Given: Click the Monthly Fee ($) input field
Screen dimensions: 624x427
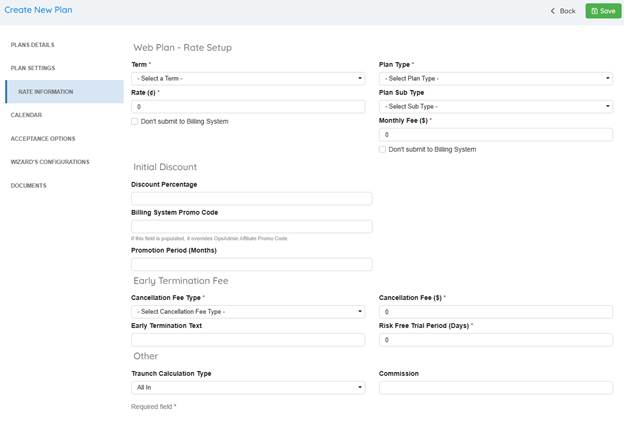Looking at the screenshot, I should pyautogui.click(x=496, y=135).
